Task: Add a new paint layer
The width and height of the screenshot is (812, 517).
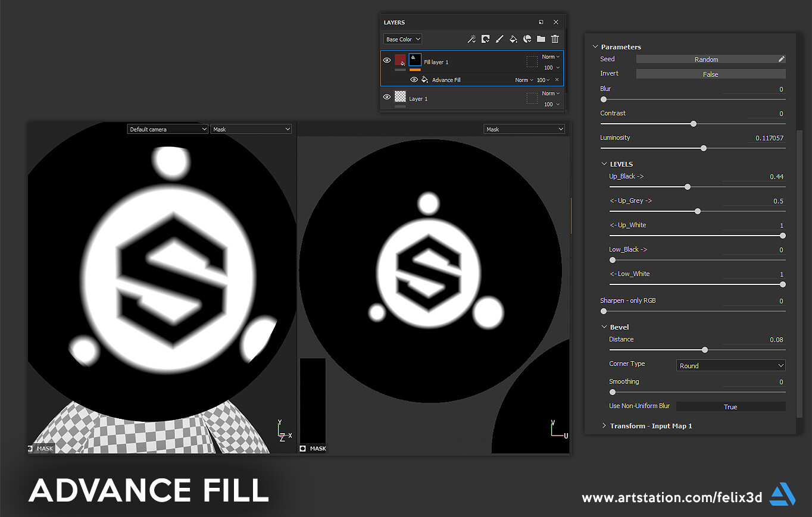Action: pos(499,39)
